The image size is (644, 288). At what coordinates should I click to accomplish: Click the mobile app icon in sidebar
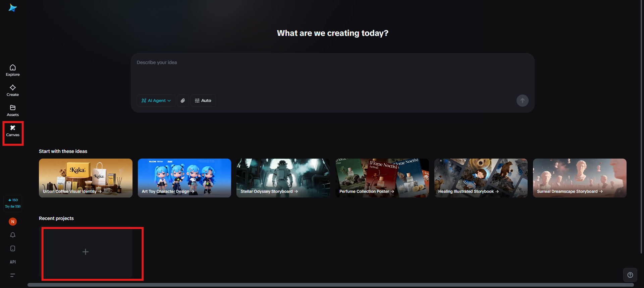[13, 248]
